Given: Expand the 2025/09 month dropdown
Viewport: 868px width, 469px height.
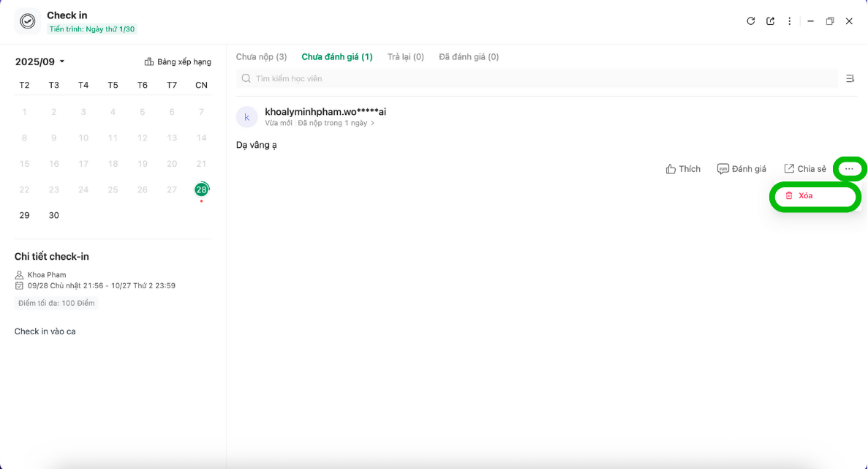Looking at the screenshot, I should (x=40, y=62).
